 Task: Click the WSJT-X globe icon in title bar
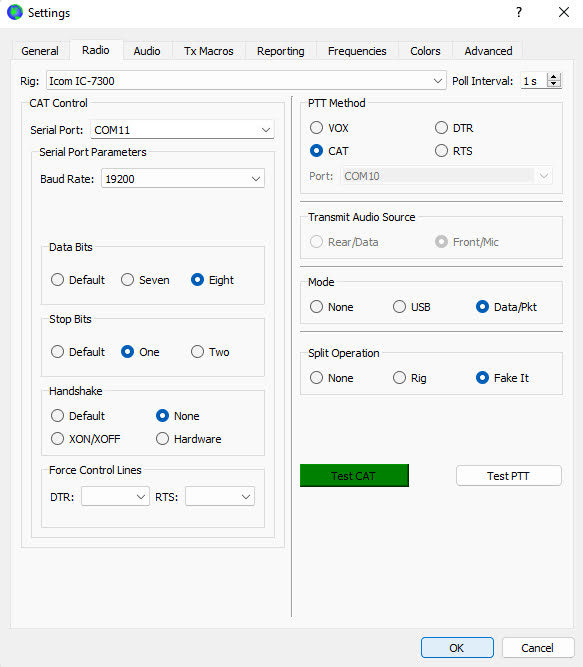[15, 12]
